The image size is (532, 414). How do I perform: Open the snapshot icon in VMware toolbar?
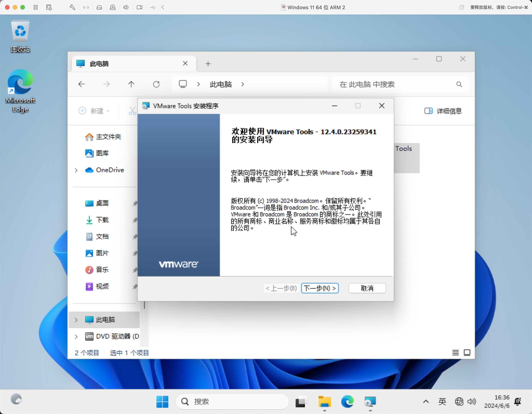click(x=49, y=7)
